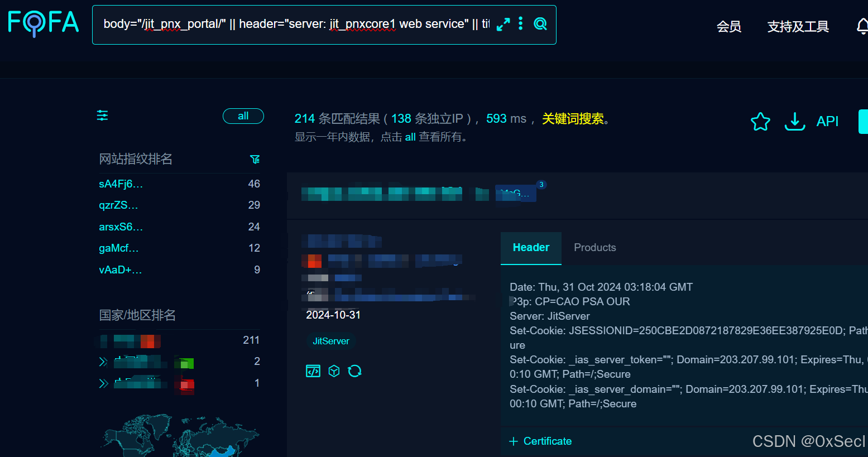
Task: Click the 国家/地区排名 heading
Action: 137,315
